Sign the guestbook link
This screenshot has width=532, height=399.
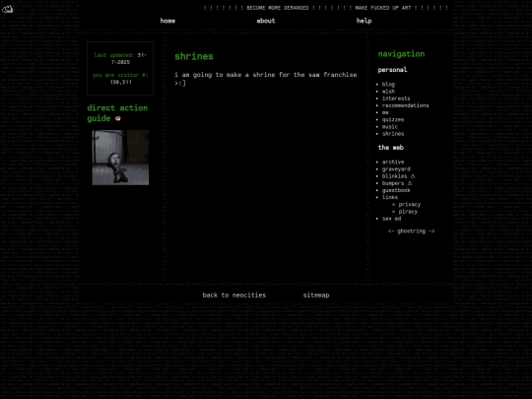tap(396, 190)
